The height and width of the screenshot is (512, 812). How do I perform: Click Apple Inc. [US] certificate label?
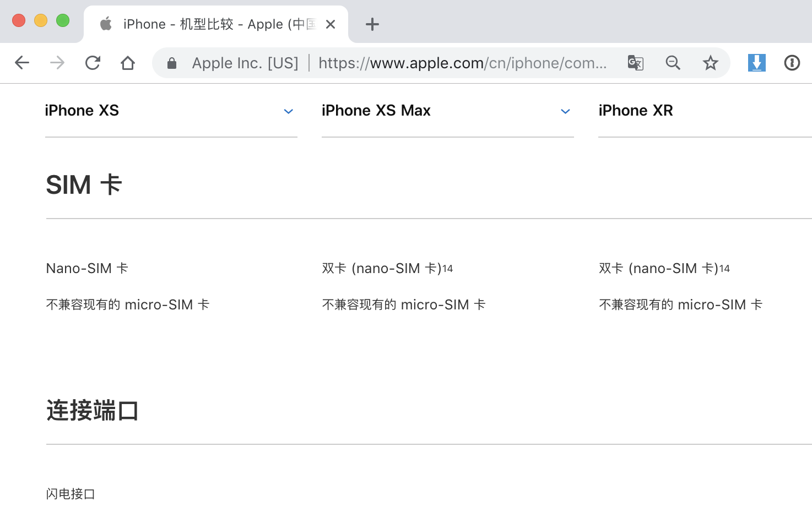[245, 63]
